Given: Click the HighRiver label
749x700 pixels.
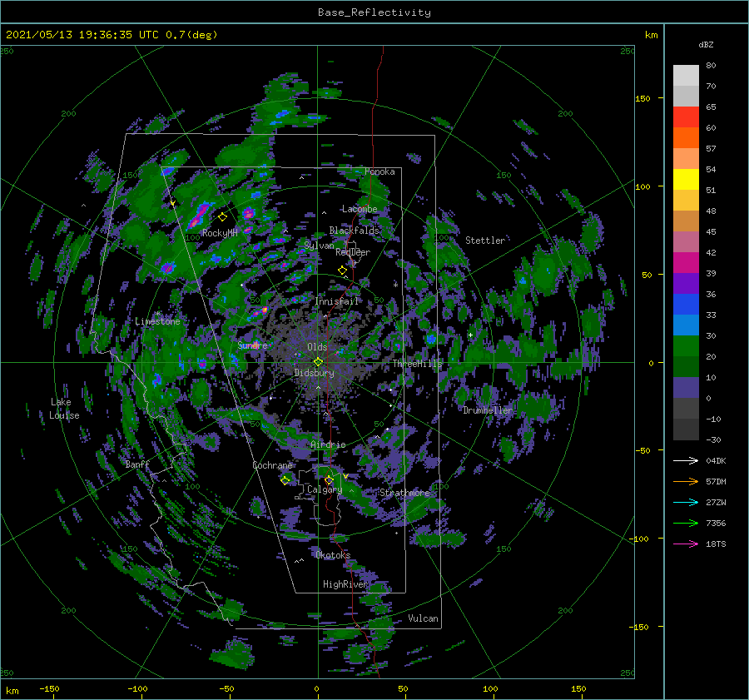Looking at the screenshot, I should click(x=345, y=584).
